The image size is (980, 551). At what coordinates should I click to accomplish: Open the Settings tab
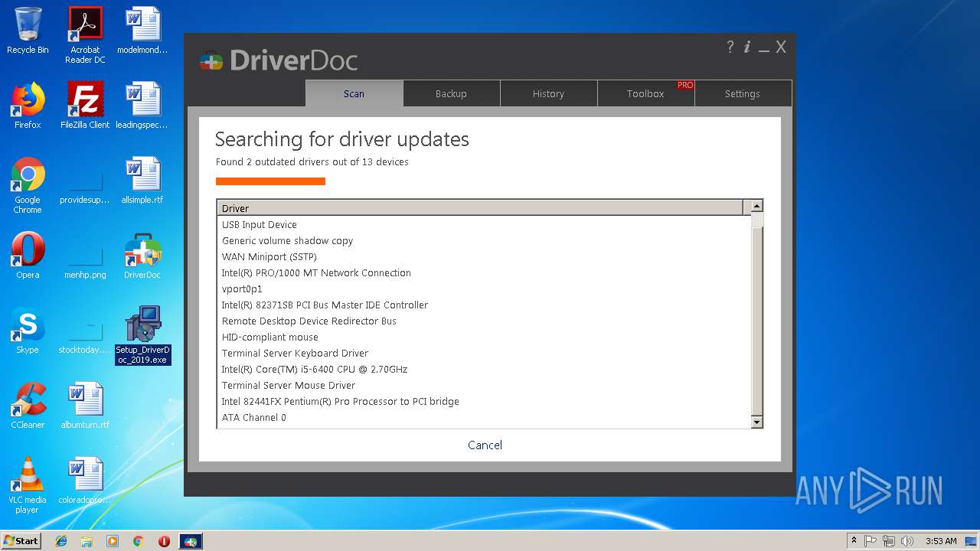[743, 93]
